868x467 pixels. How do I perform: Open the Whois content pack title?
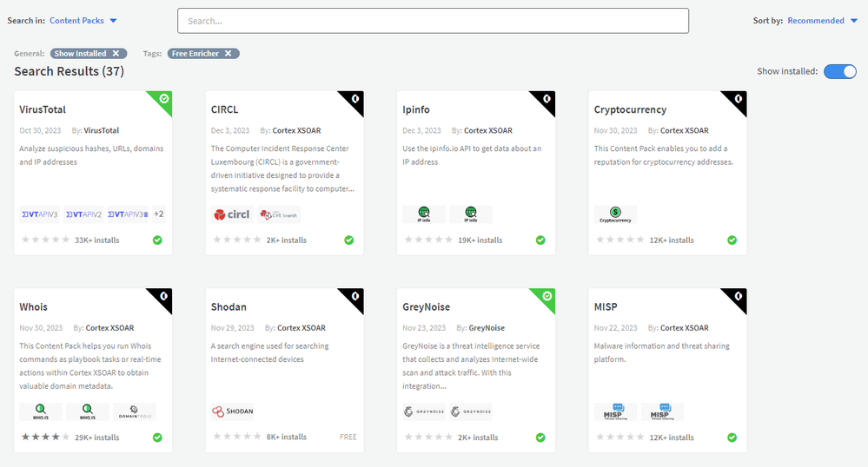(34, 307)
